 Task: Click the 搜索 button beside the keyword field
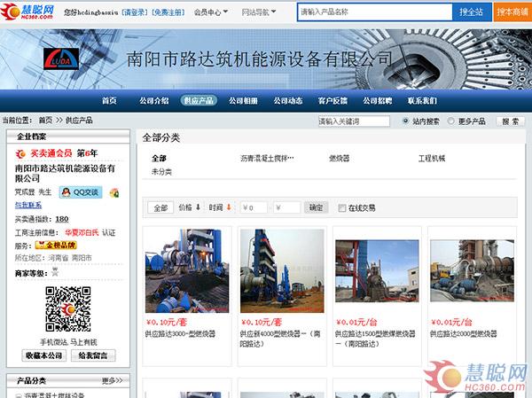pyautogui.click(x=511, y=121)
